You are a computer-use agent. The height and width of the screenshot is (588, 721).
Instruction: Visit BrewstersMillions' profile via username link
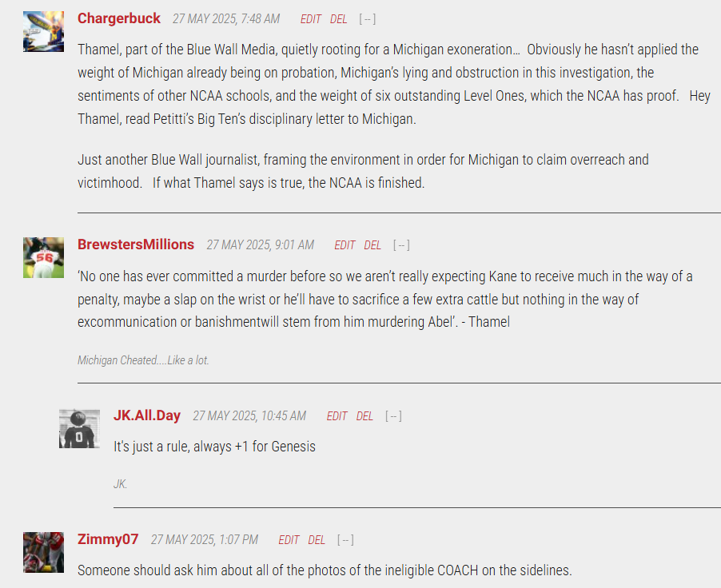click(x=136, y=244)
